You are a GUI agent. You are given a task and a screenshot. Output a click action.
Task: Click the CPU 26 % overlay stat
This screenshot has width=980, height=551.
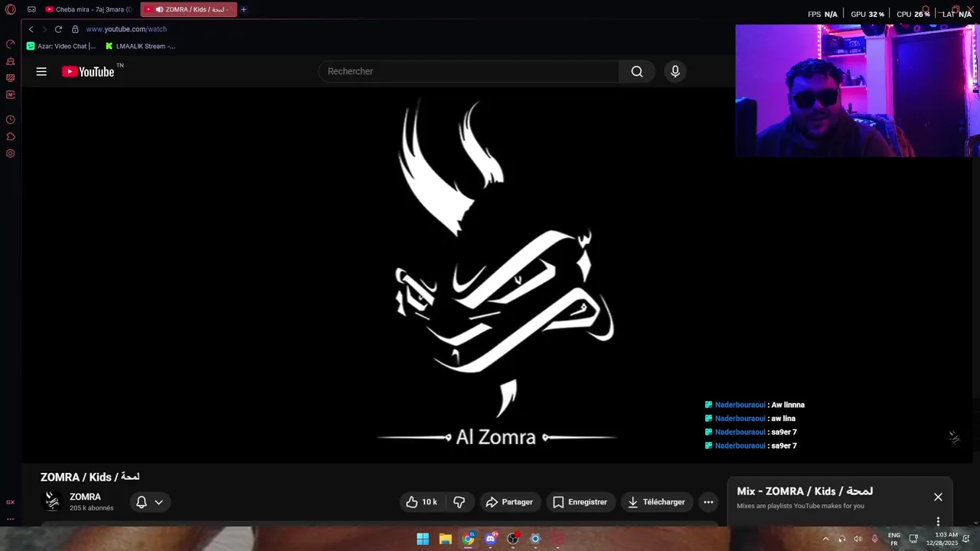coord(913,14)
